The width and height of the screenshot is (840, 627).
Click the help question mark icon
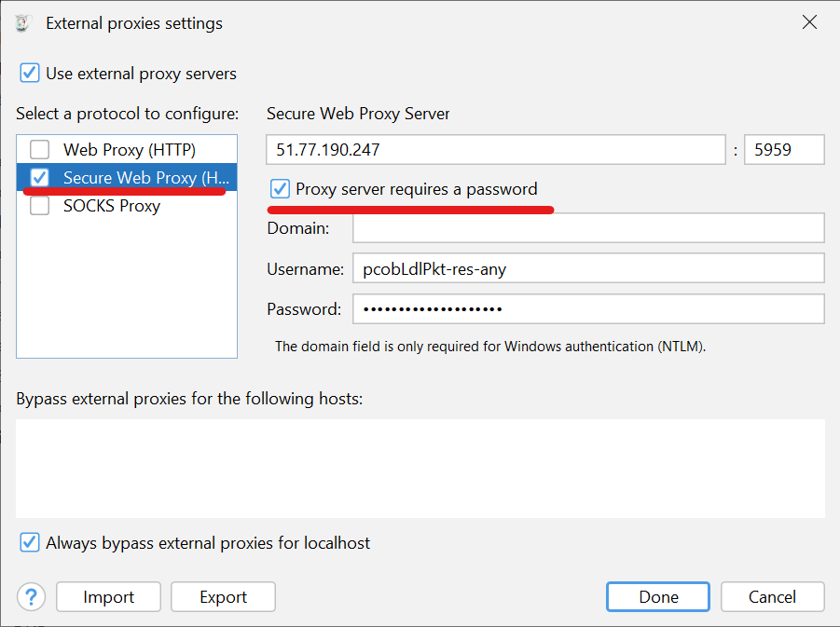pyautogui.click(x=31, y=597)
